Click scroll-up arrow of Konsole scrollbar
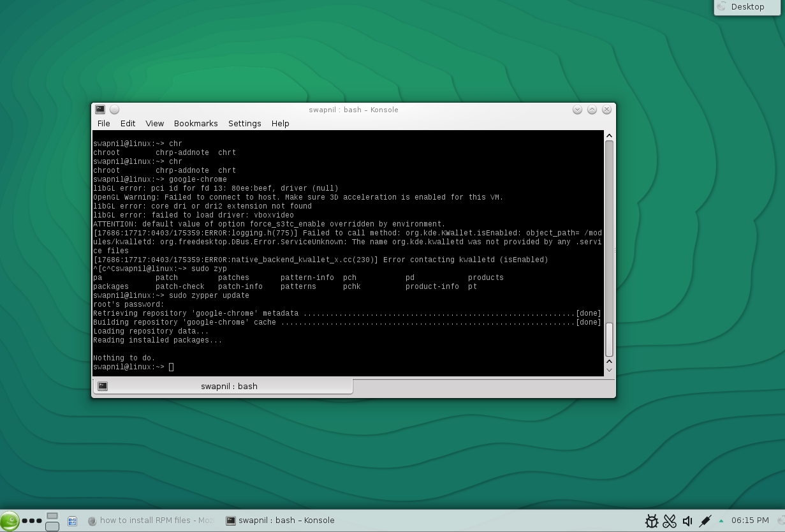 coord(609,136)
